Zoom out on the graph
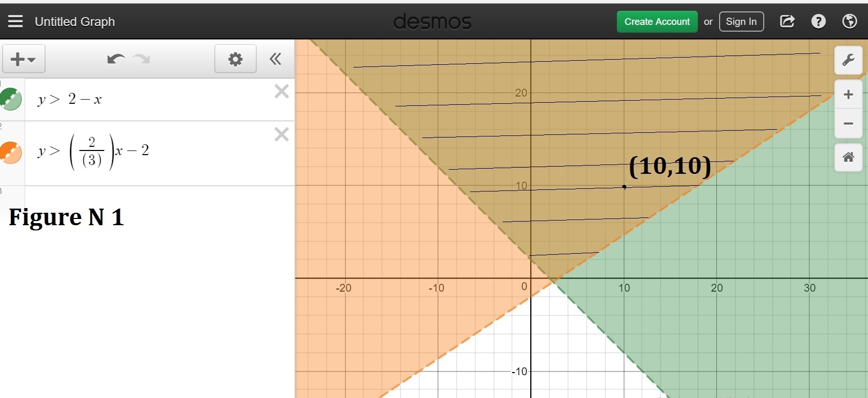 [848, 123]
